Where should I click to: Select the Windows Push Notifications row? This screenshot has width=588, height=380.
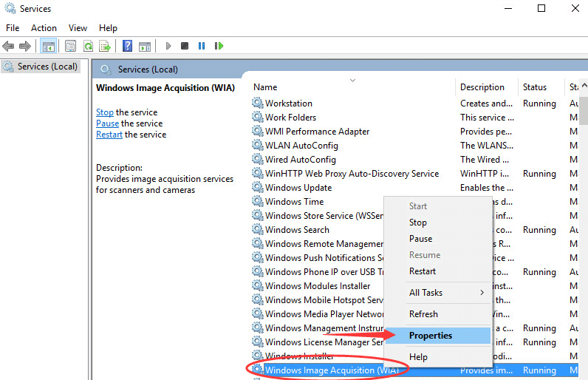(x=317, y=258)
